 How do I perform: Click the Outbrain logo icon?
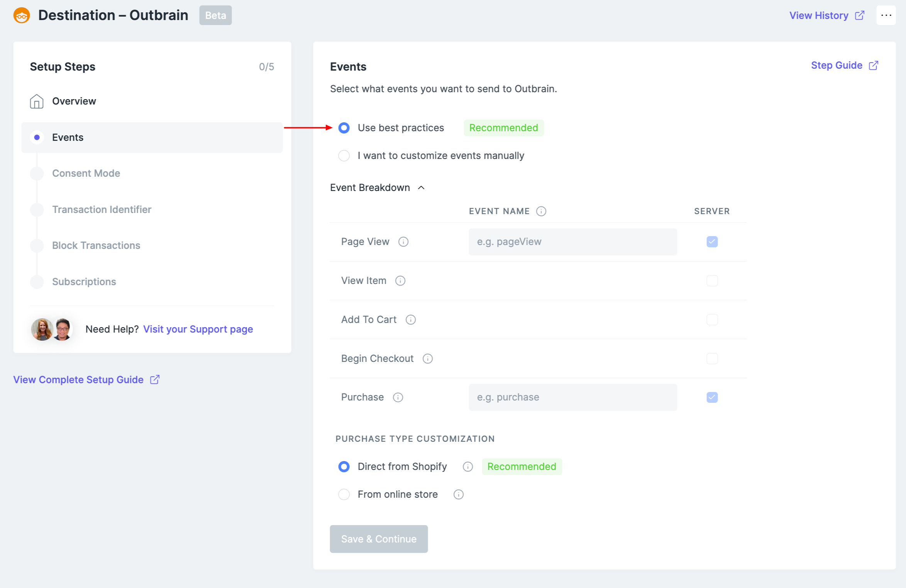[22, 15]
